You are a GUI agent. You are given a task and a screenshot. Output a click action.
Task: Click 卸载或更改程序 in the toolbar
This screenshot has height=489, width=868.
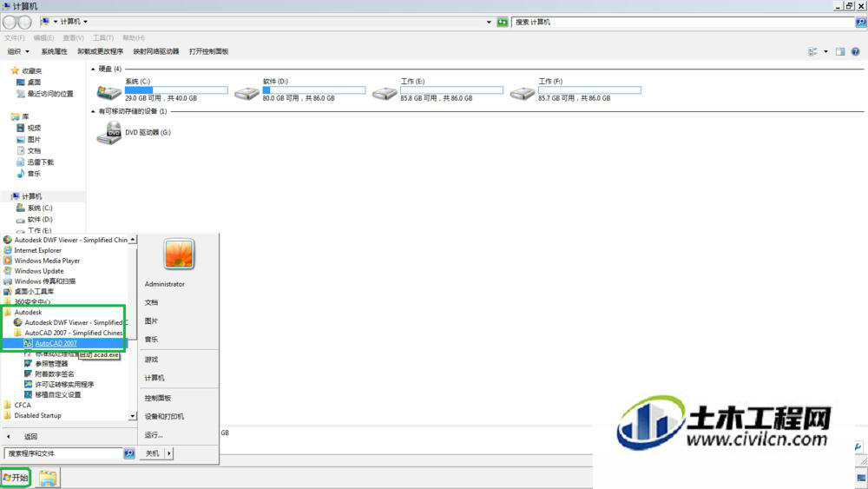[100, 51]
